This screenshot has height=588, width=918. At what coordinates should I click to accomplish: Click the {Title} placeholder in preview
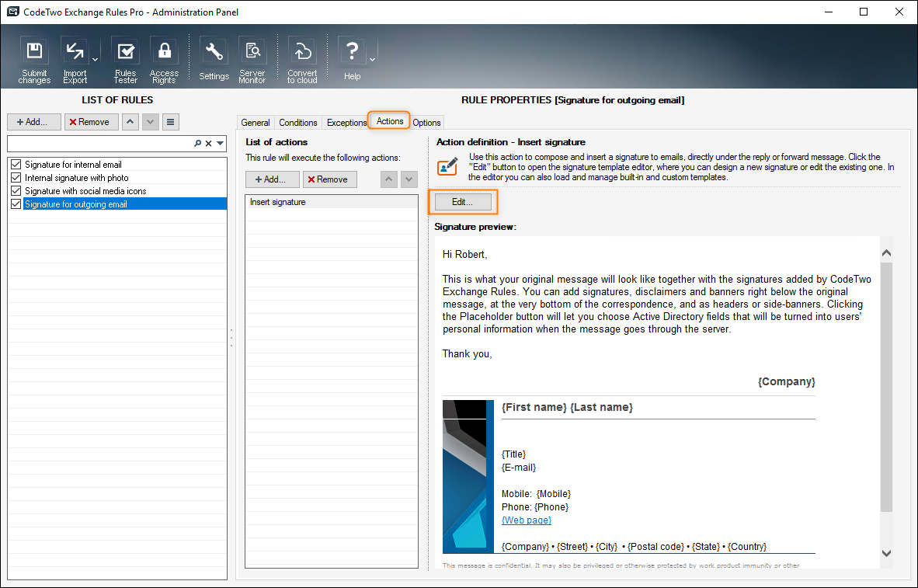pos(514,454)
